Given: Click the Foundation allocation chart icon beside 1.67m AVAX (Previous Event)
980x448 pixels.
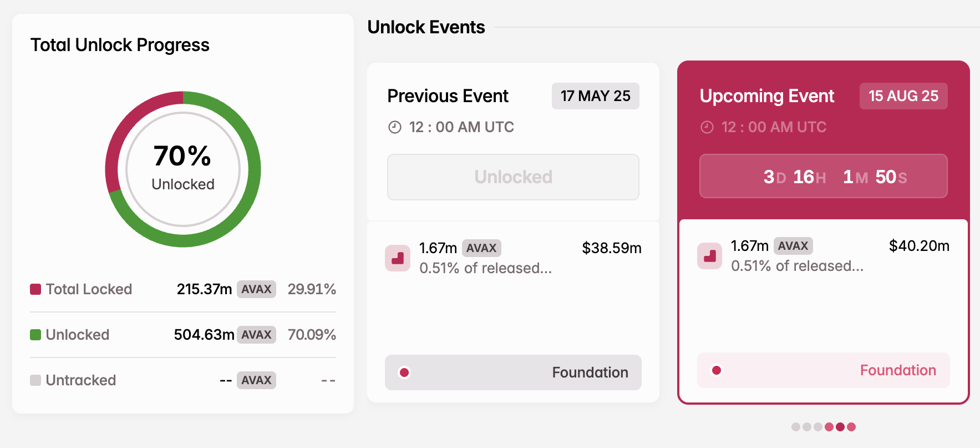Looking at the screenshot, I should click(397, 258).
